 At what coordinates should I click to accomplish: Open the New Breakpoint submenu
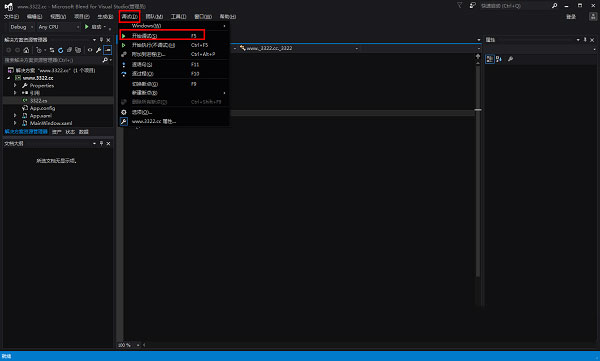[x=174, y=93]
